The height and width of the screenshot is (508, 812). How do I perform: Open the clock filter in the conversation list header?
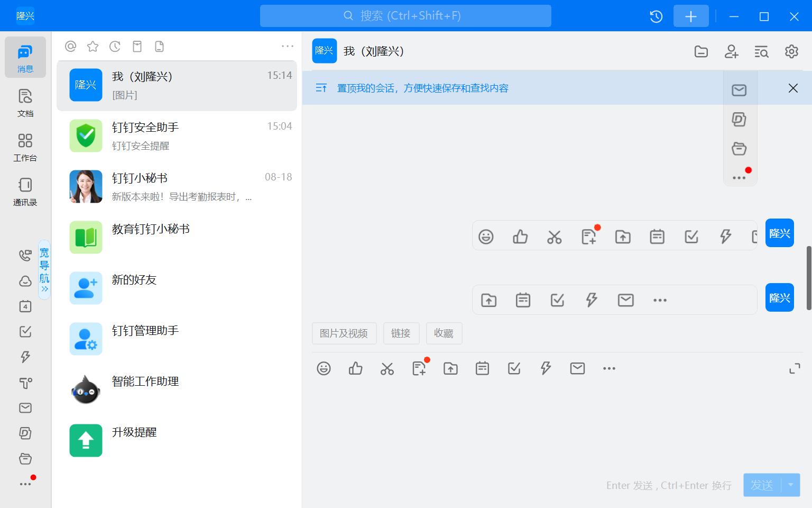(115, 47)
